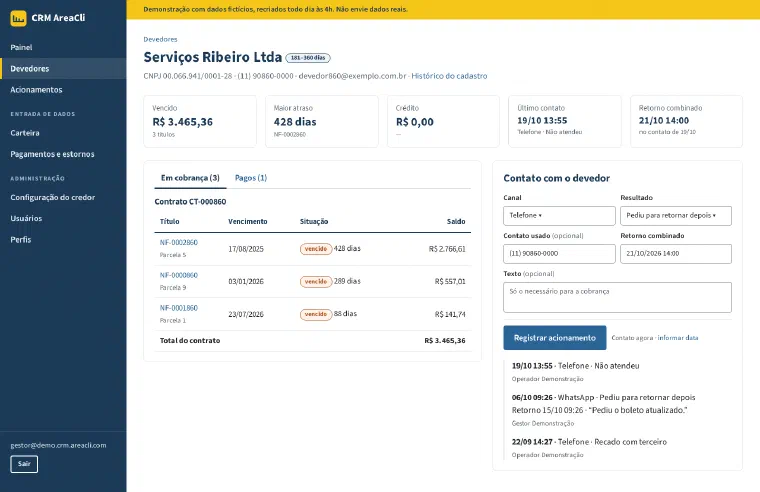Viewport: 760px width, 492px height.
Task: Click Contrato CT-000860 heading
Action: click(x=190, y=202)
